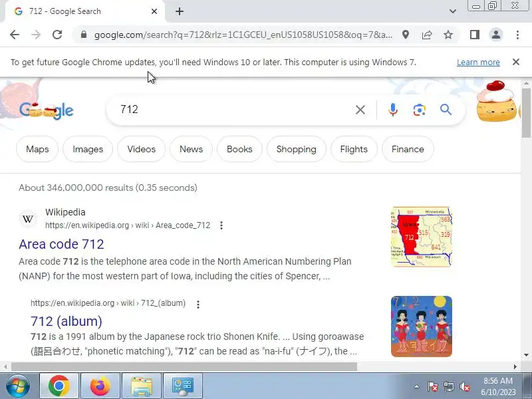
Task: Open the Chrome side panel
Action: point(475,35)
